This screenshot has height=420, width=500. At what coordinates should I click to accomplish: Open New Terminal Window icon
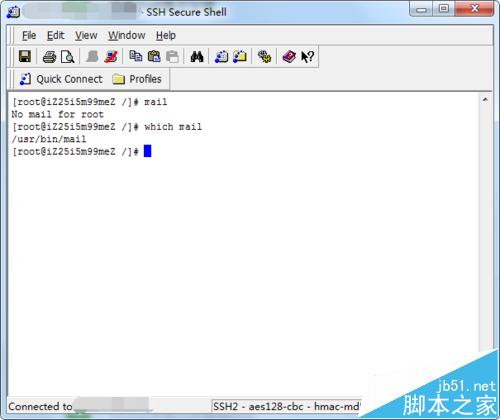pyautogui.click(x=222, y=57)
